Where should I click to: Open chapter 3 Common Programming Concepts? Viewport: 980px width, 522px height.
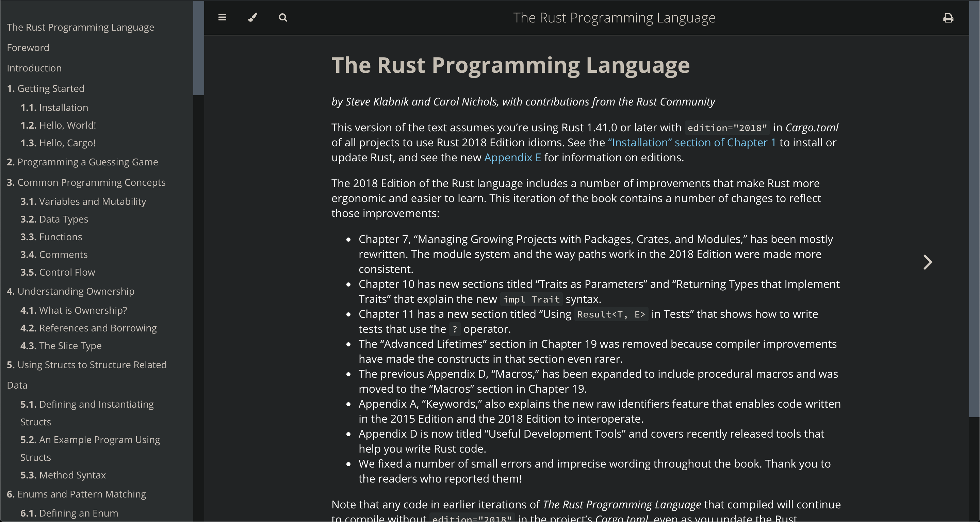[x=86, y=182]
